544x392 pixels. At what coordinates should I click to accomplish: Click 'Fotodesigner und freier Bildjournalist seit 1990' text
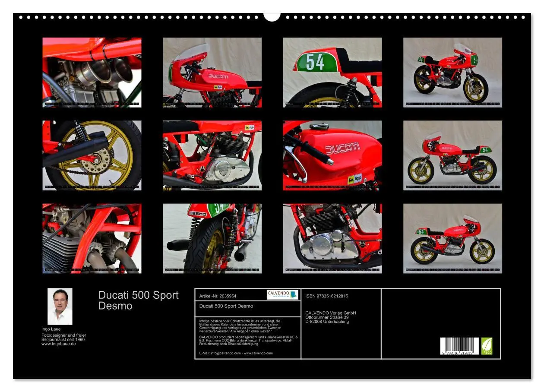[64, 337]
